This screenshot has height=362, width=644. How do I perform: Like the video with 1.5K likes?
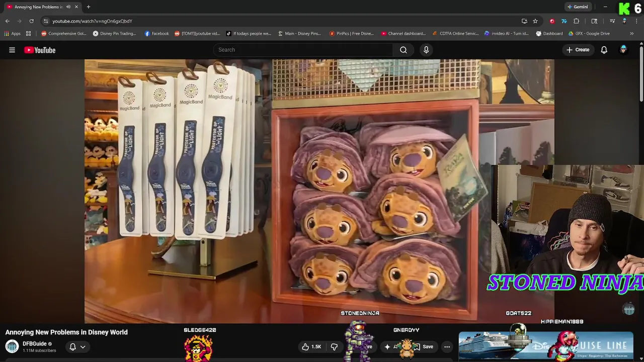311,346
